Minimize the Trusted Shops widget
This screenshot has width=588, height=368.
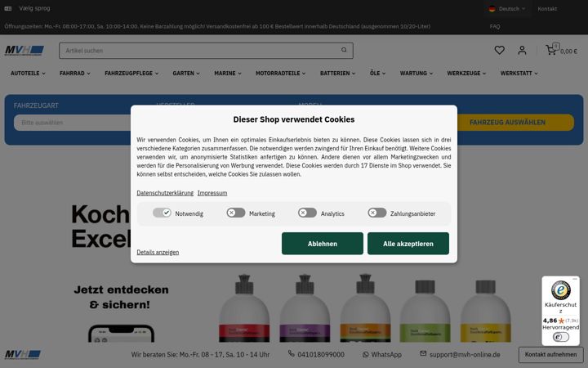point(575,279)
